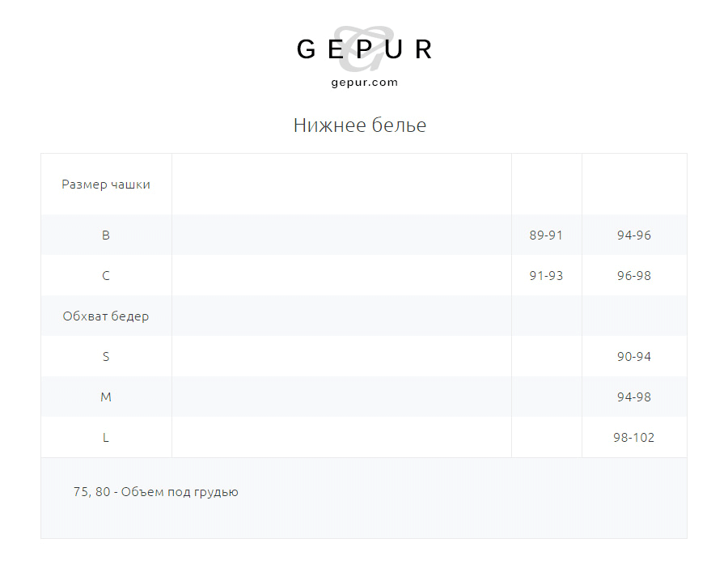
Task: Select cup size B row label
Action: (x=106, y=235)
